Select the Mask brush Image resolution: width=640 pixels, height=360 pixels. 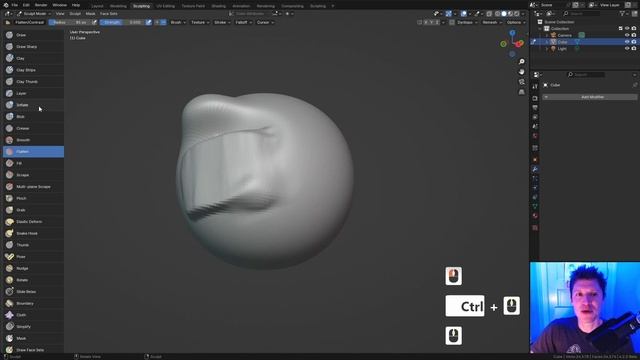pyautogui.click(x=33, y=338)
